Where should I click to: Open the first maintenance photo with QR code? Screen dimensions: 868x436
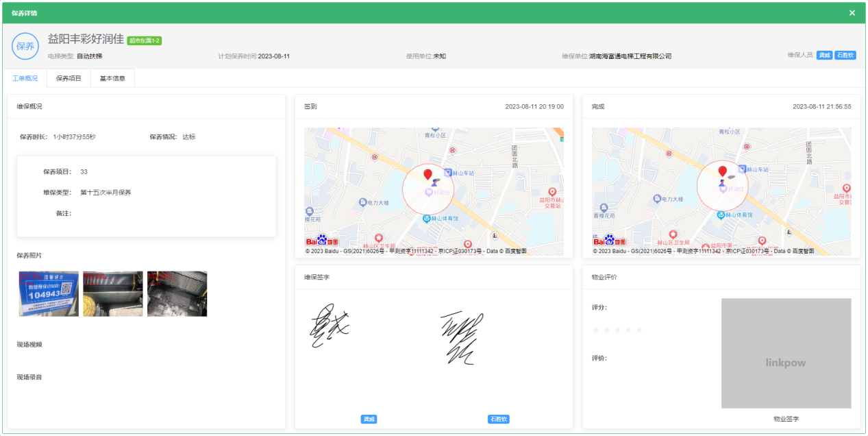(x=47, y=293)
